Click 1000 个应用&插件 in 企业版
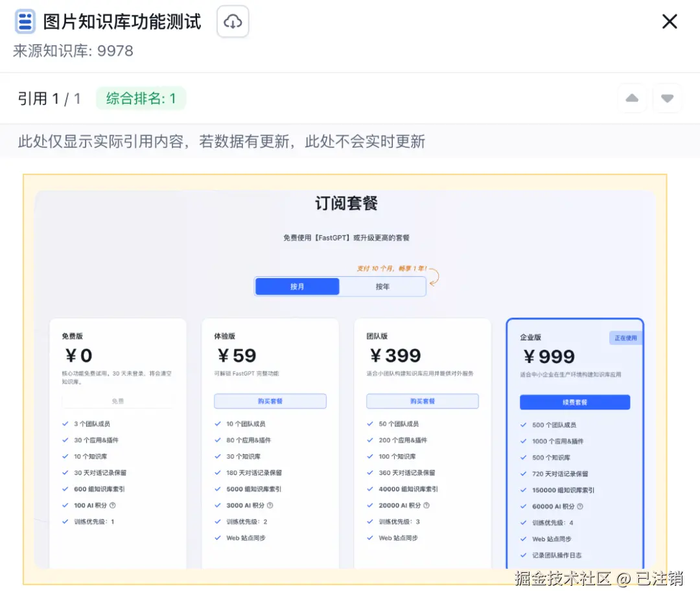The image size is (700, 604). coord(557,441)
